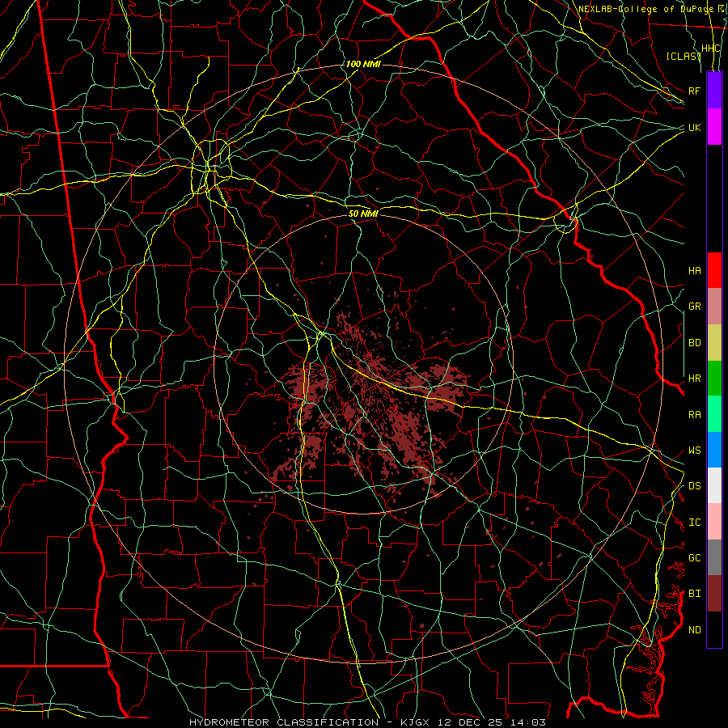The image size is (728, 728).
Task: Click the 100 NMI range ring label
Action: point(363,64)
